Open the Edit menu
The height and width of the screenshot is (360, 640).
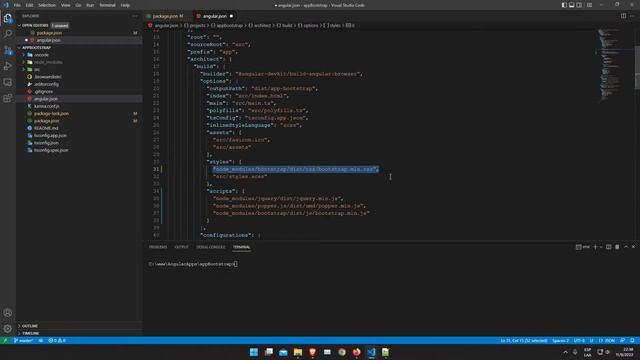pyautogui.click(x=29, y=5)
